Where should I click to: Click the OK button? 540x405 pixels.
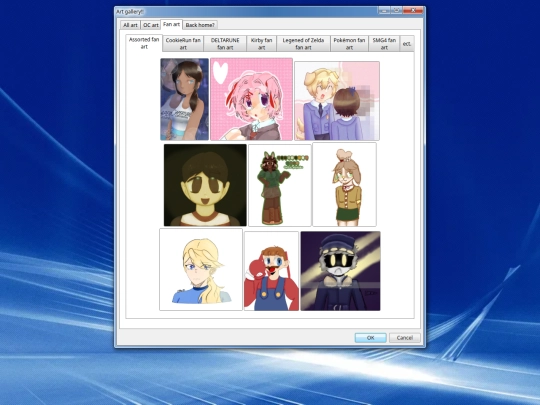[x=371, y=338]
